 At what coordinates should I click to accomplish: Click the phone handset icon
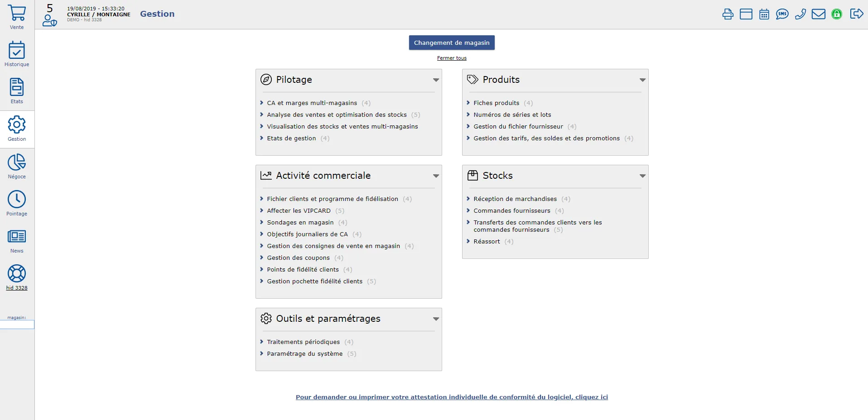click(800, 14)
